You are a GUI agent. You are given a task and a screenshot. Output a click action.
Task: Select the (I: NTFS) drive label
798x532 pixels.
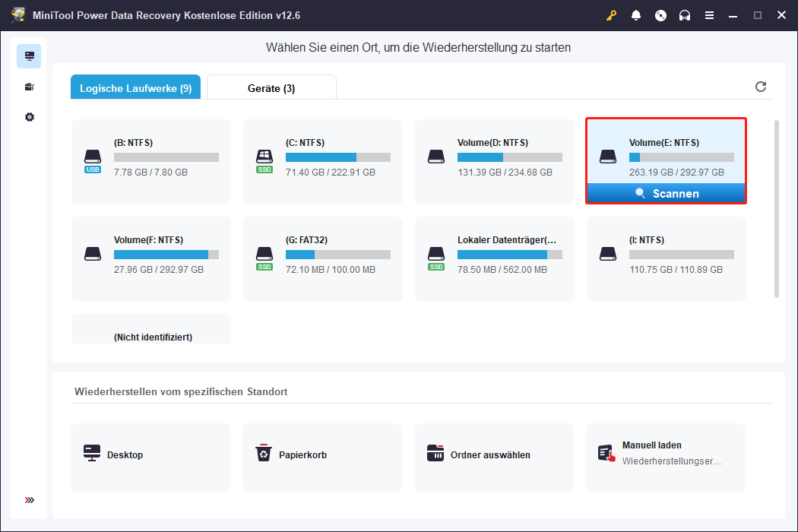(647, 240)
